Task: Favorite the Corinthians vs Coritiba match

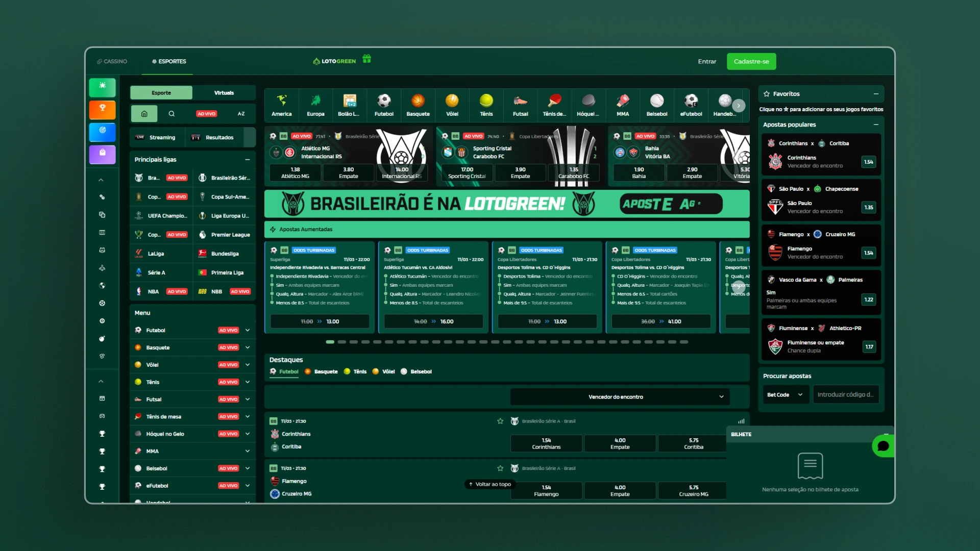Action: (x=500, y=421)
